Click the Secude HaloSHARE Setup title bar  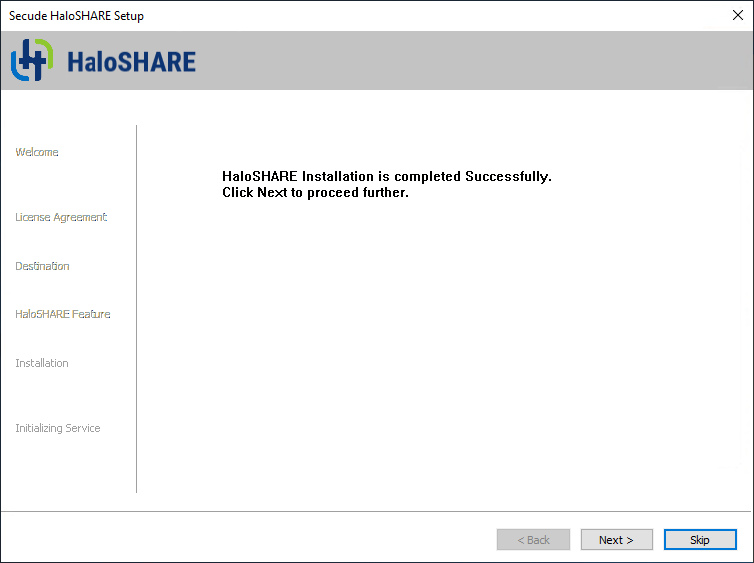coord(300,15)
